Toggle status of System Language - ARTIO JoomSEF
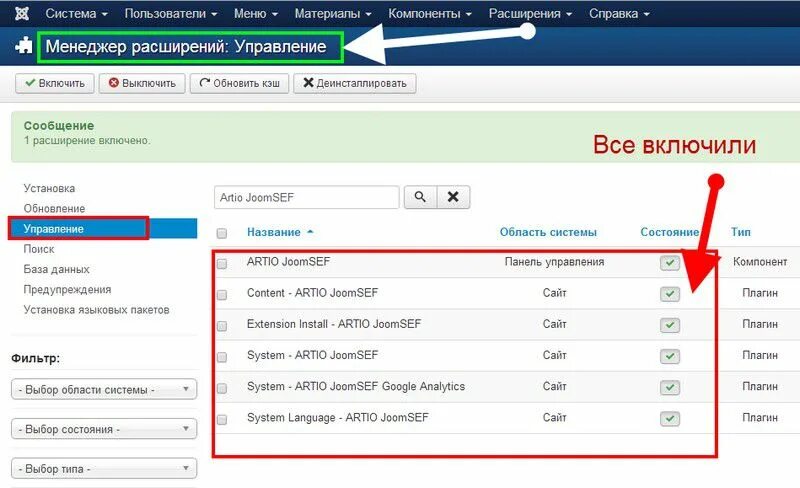This screenshot has width=800, height=488. (669, 419)
